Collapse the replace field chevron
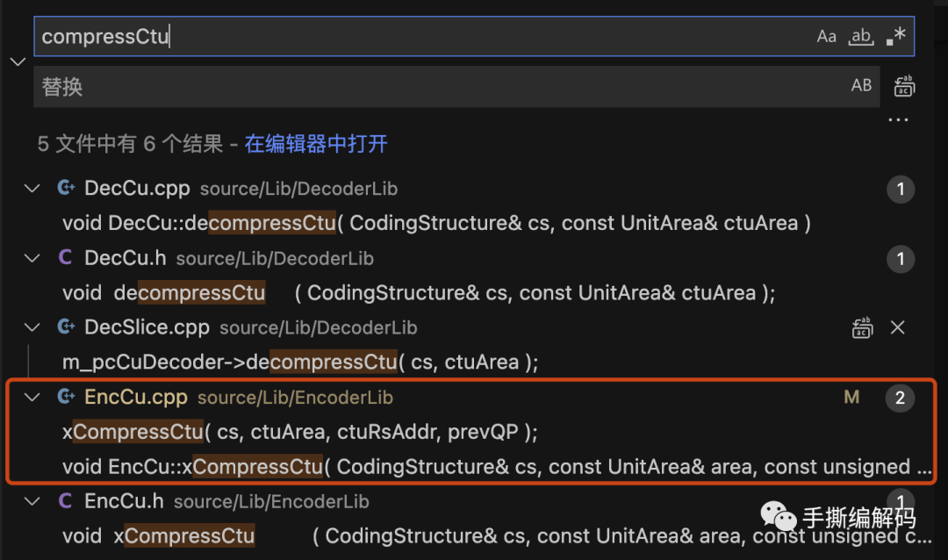948x560 pixels. pos(17,61)
